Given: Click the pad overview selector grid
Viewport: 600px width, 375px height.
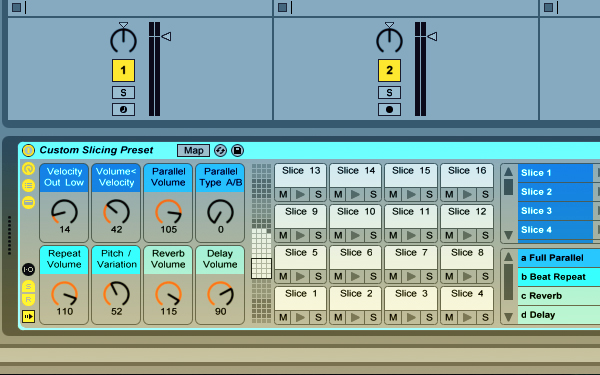Looking at the screenshot, I should (261, 268).
